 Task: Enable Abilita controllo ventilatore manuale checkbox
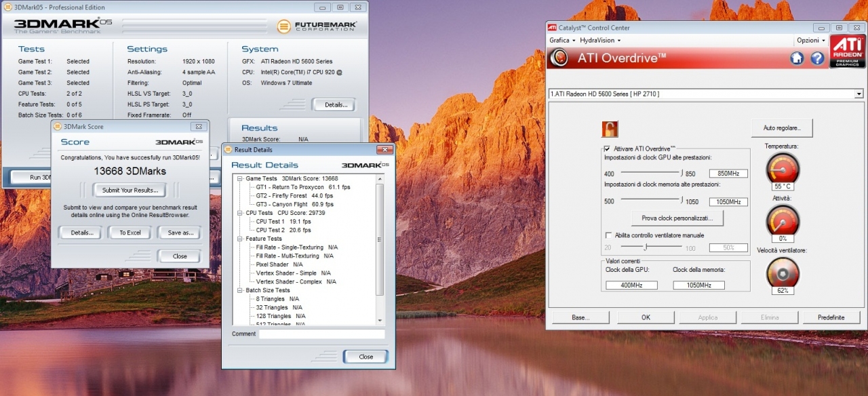(x=608, y=235)
